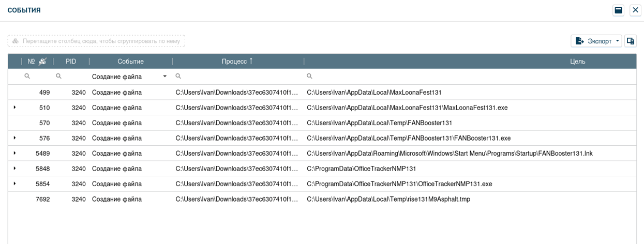Sort by the PID column header
This screenshot has height=244, width=644.
click(71, 62)
